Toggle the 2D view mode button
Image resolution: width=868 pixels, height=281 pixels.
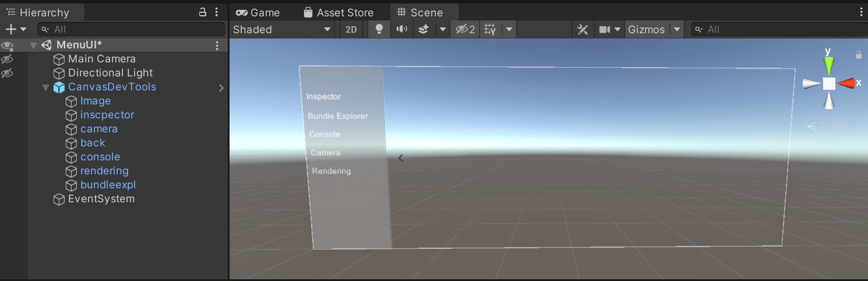(x=351, y=30)
